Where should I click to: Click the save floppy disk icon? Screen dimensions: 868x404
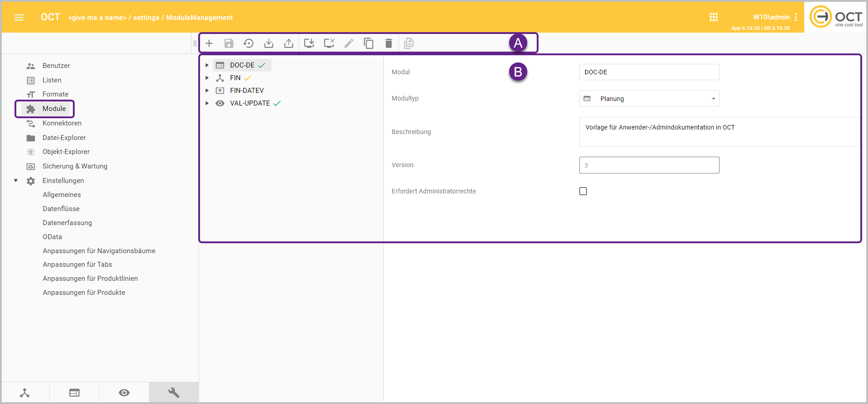(229, 43)
